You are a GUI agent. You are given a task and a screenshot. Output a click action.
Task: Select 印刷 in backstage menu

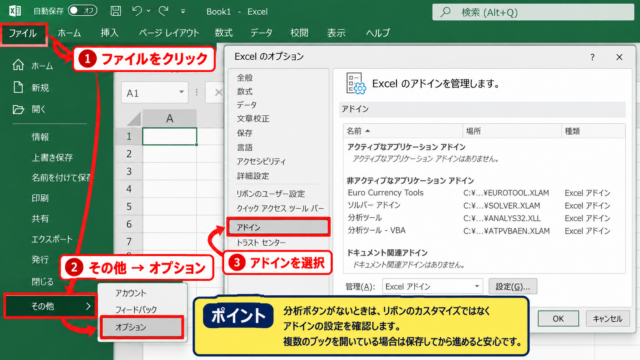pyautogui.click(x=40, y=198)
